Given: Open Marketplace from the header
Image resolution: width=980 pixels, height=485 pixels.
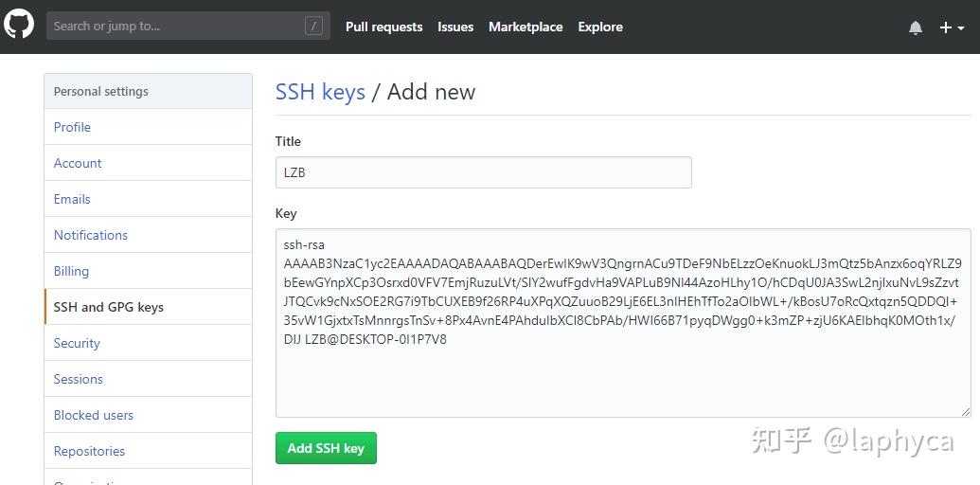Looking at the screenshot, I should click(526, 27).
